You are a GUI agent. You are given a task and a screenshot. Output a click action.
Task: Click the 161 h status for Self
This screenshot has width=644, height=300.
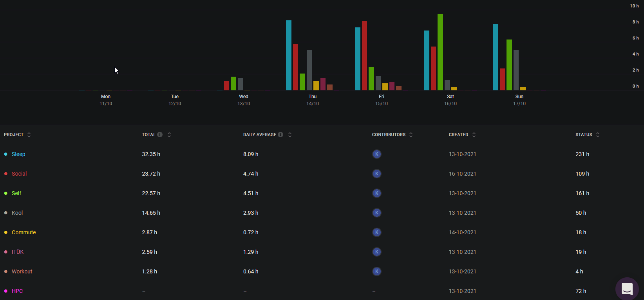(x=582, y=193)
